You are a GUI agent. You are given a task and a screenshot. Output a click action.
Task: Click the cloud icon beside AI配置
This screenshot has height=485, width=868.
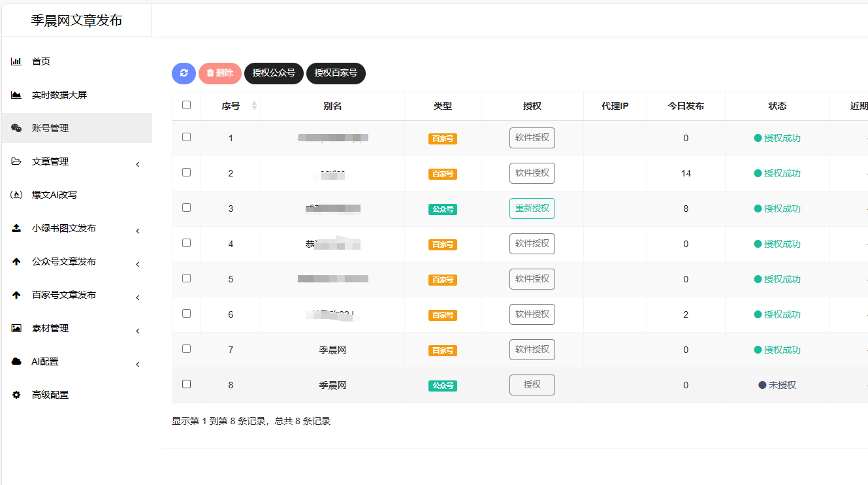(x=16, y=361)
